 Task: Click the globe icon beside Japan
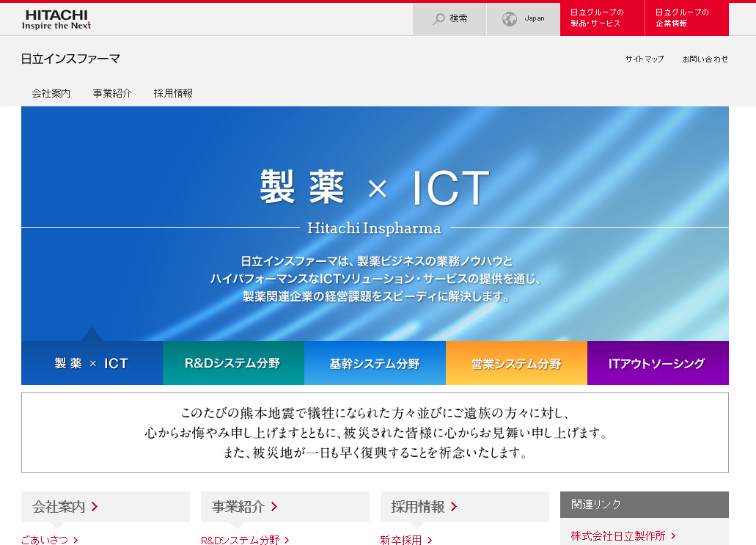tap(509, 19)
